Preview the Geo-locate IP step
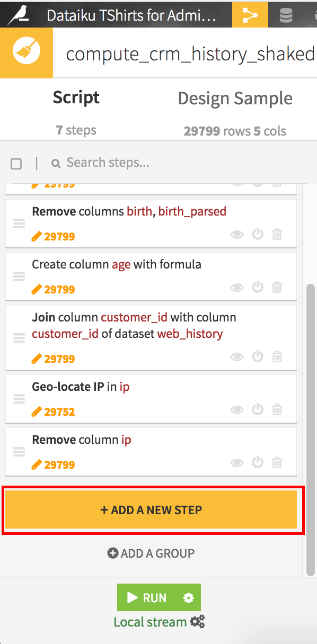Screen dimensions: 317x644 [x=237, y=409]
